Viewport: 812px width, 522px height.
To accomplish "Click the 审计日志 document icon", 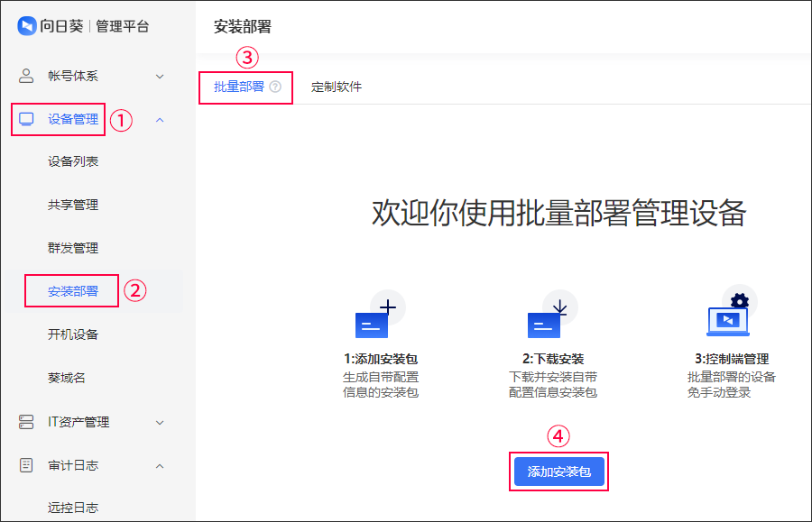I will point(26,465).
